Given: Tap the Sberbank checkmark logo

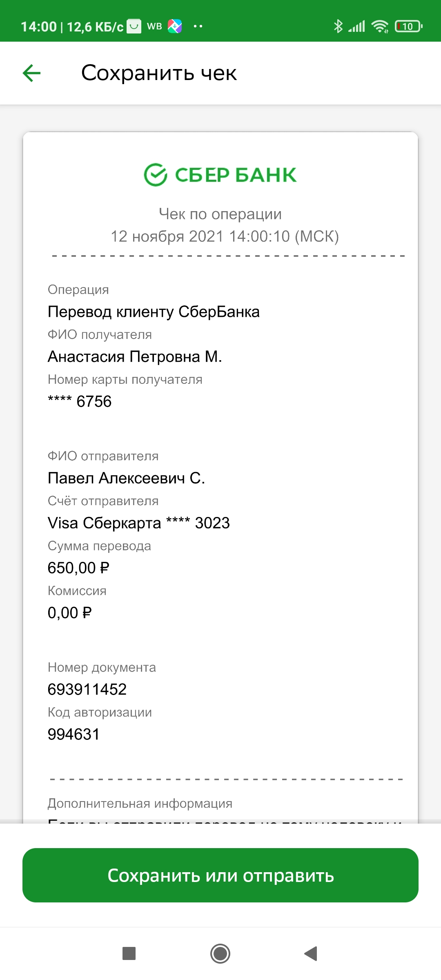Looking at the screenshot, I should point(156,175).
